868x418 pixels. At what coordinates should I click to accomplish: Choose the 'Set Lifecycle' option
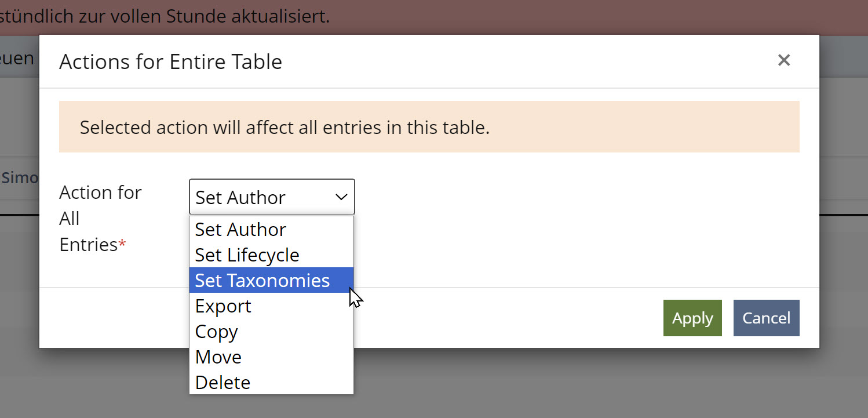click(x=247, y=255)
